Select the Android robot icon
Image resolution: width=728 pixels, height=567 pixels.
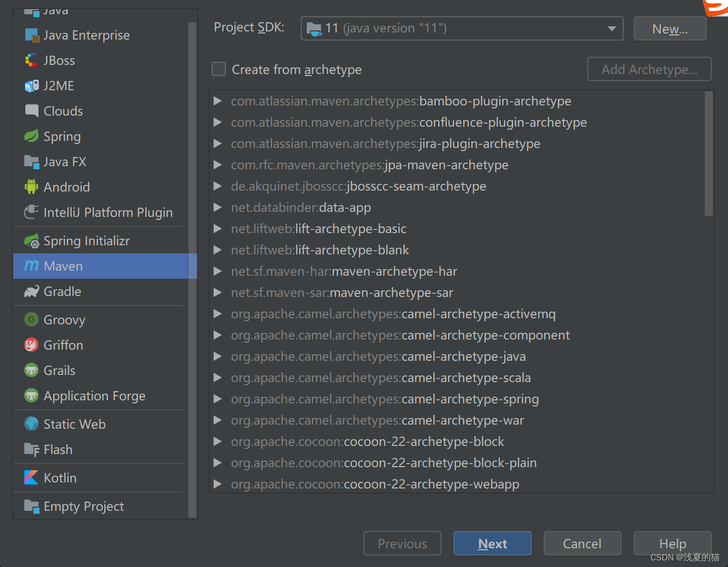tap(31, 187)
